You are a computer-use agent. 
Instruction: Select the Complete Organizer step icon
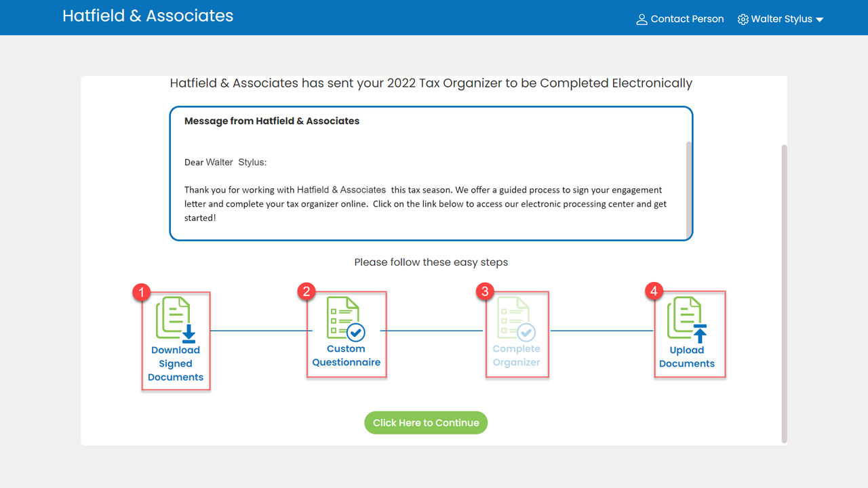tap(516, 318)
